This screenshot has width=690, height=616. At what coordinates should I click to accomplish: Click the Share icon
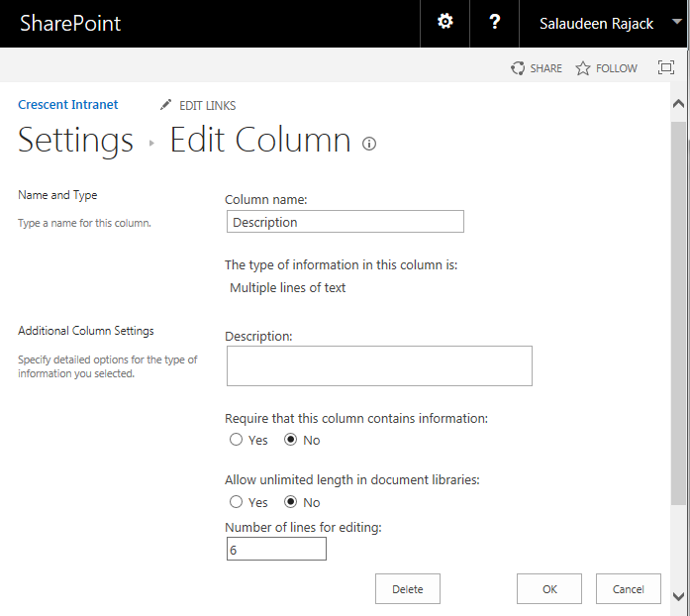[518, 68]
